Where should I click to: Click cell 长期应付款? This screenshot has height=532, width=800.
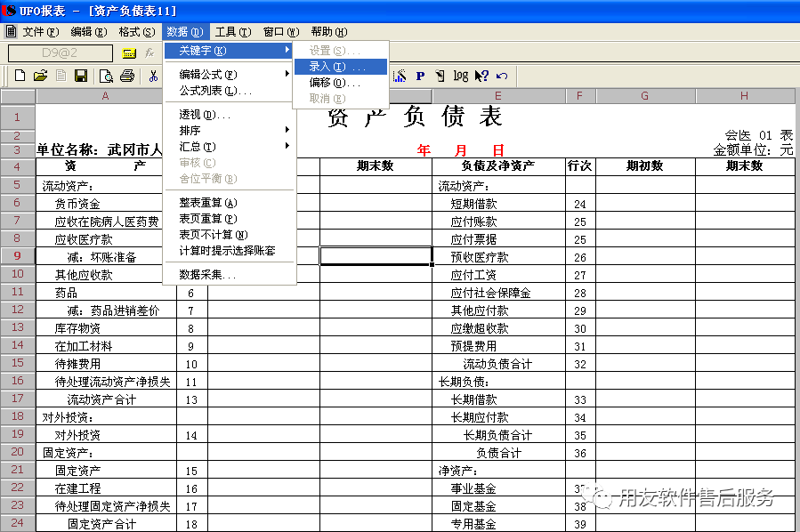[498, 418]
